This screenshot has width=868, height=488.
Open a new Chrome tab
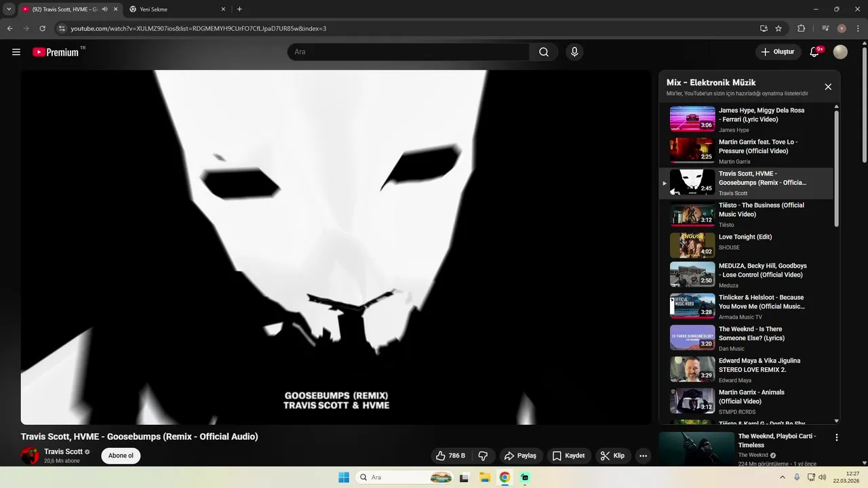239,9
